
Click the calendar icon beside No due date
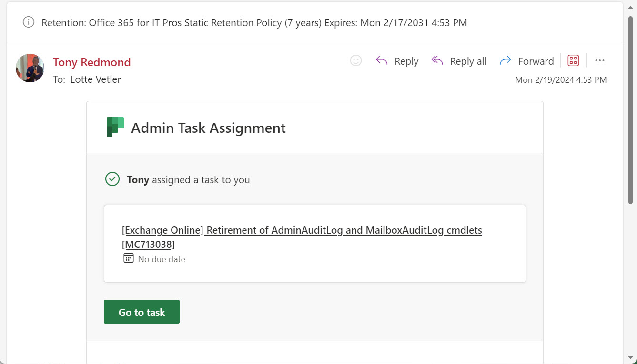click(x=129, y=258)
